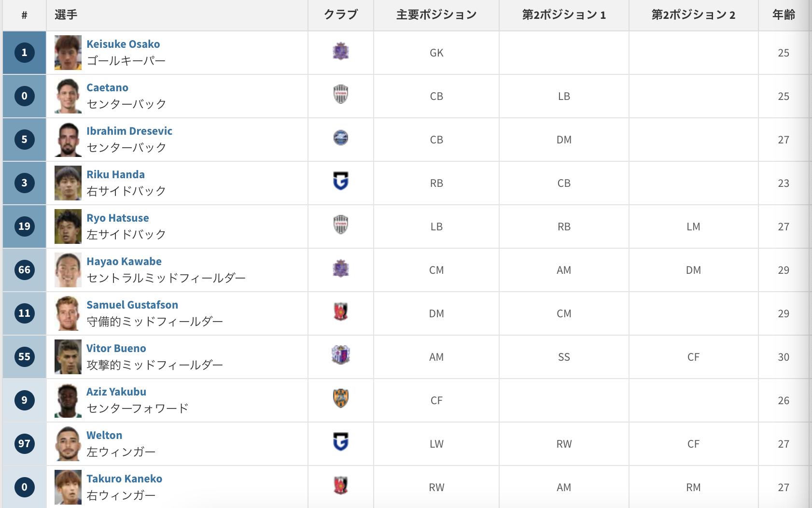Screen dimensions: 812x508
Task: Click the Urawa Reds crest in Samuel Gustafson's row
Action: pyautogui.click(x=341, y=312)
